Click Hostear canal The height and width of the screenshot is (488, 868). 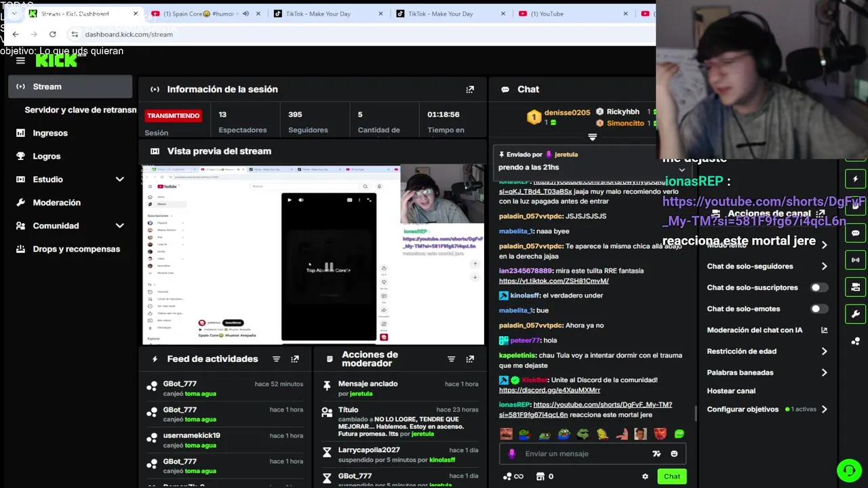pos(731,391)
